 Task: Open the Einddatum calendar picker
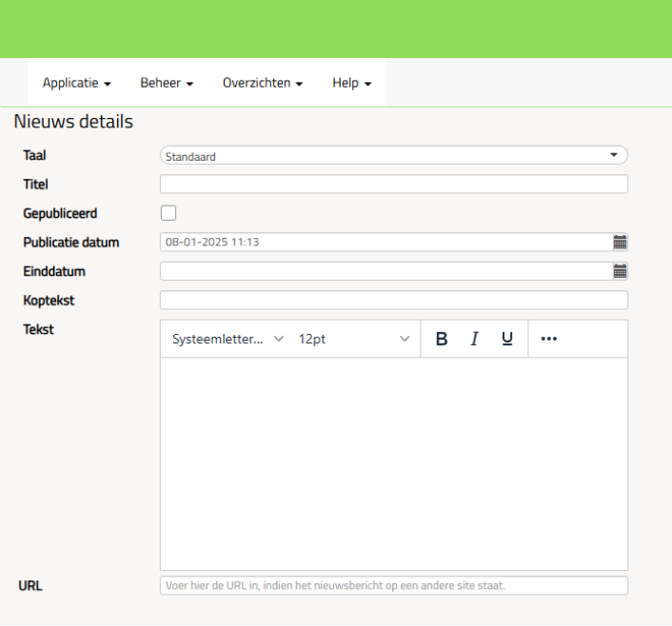tap(620, 271)
